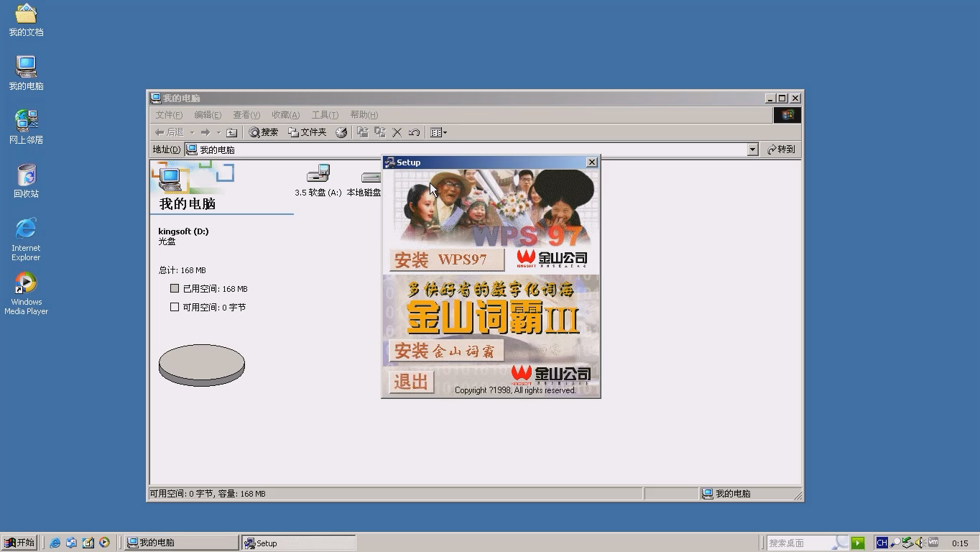The width and height of the screenshot is (980, 552).
Task: Click the 安装 WPS97 install button
Action: 446,259
